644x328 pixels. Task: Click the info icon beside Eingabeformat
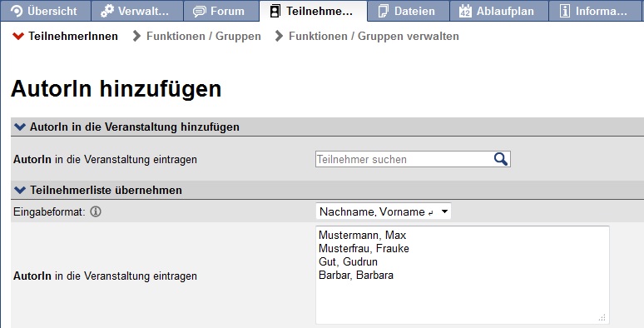click(96, 211)
